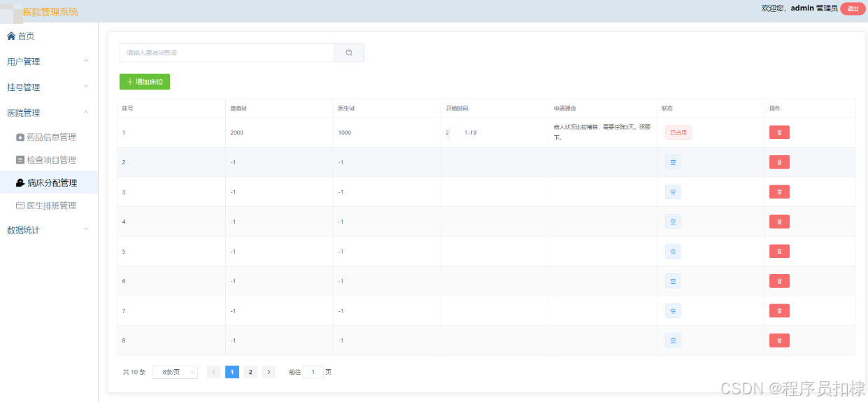The height and width of the screenshot is (402, 868).
Task: Click the 空 status tag for bed 2
Action: 673,162
